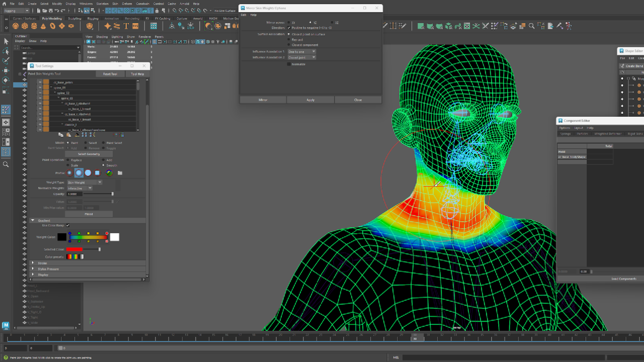644x362 pixels.
Task: Enable the Normalize checkbox in Mirror options
Action: click(289, 64)
